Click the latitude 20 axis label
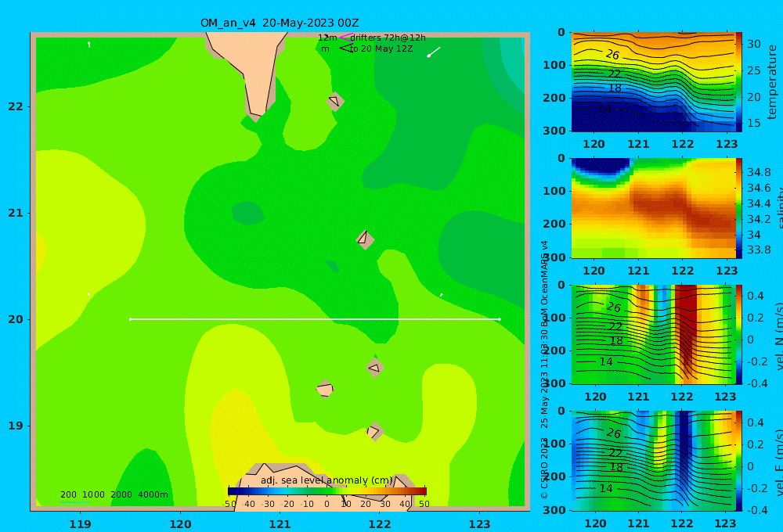The height and width of the screenshot is (532, 783). point(16,319)
